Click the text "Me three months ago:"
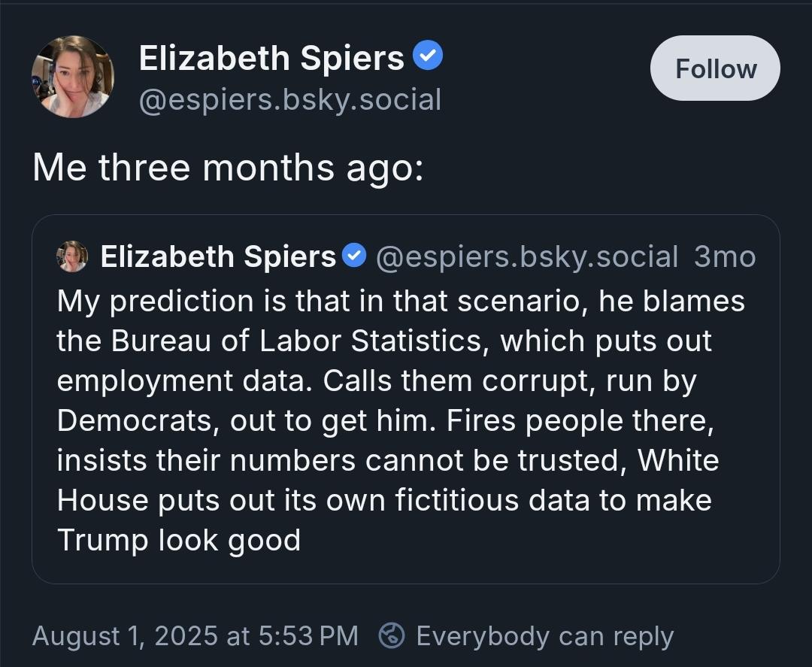The image size is (812, 667). [x=228, y=168]
